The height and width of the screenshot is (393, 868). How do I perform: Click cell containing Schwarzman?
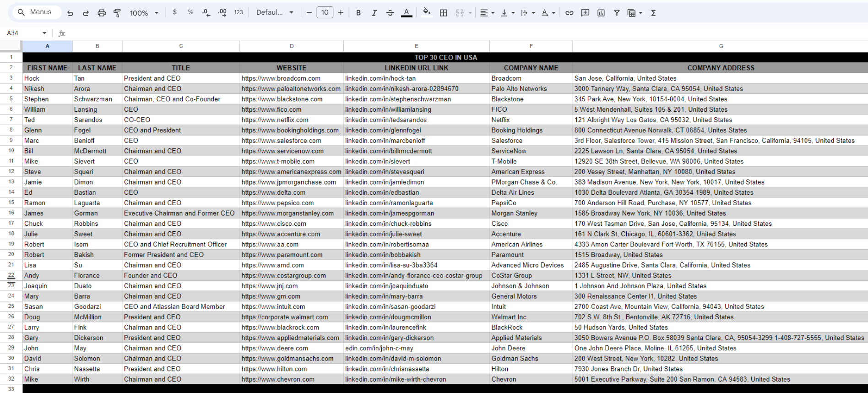[x=97, y=99]
